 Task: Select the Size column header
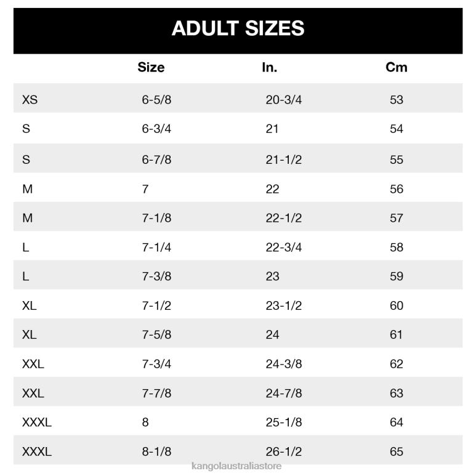click(151, 67)
